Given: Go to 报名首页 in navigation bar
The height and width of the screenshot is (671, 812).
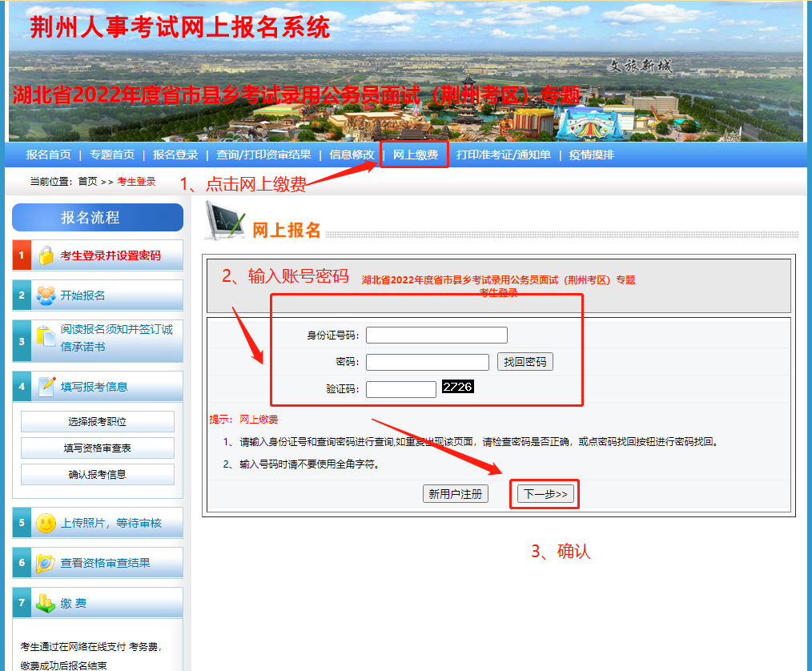Looking at the screenshot, I should [x=48, y=155].
